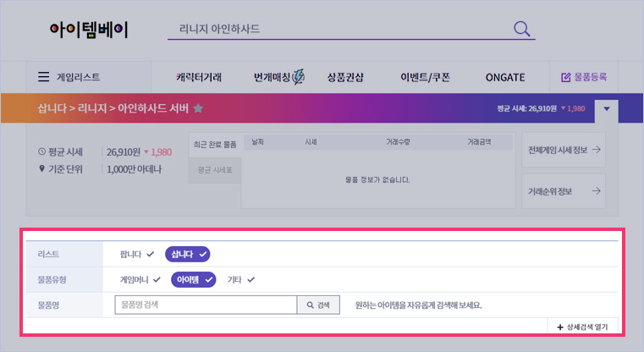The height and width of the screenshot is (352, 644).
Task: Select the 최근 완료 물품 tab
Action: 215,145
